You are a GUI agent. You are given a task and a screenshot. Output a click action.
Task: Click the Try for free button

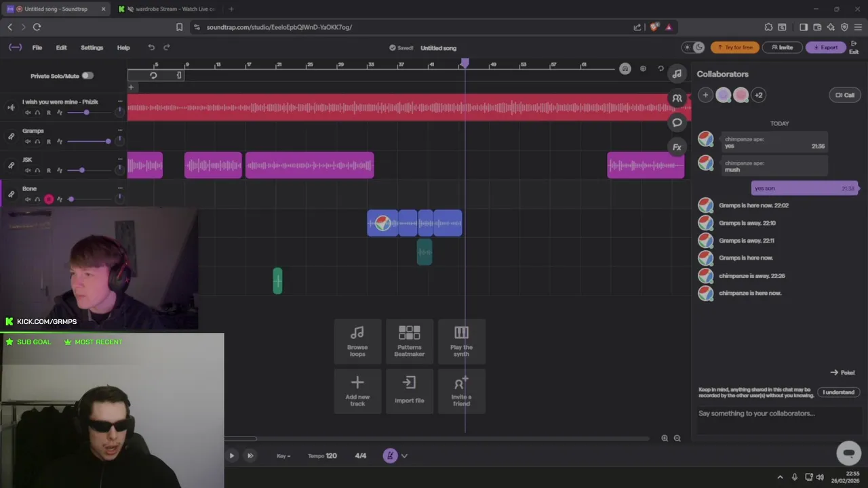pos(735,47)
